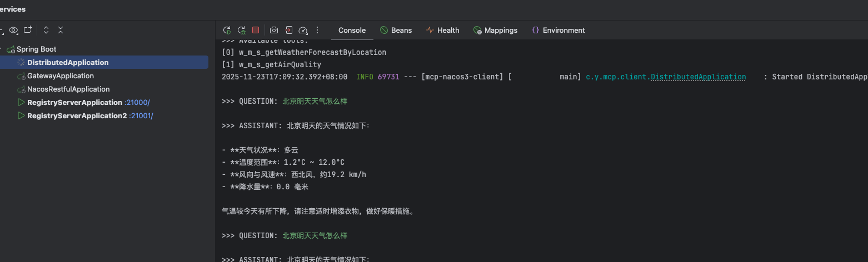Take a thread dump with camera icon

click(x=274, y=31)
